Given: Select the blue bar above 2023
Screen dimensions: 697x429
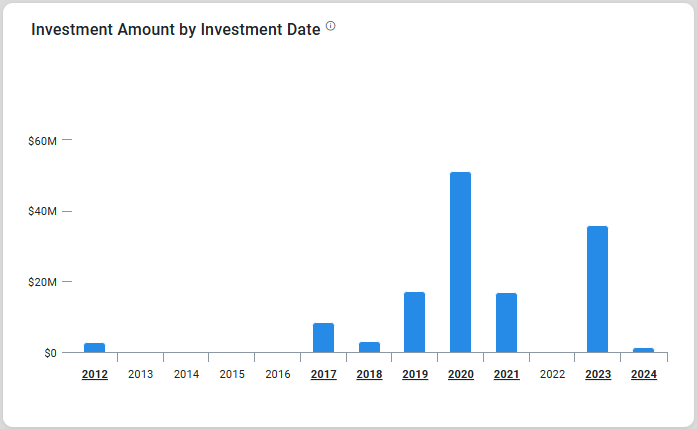Looking at the screenshot, I should 597,289.
